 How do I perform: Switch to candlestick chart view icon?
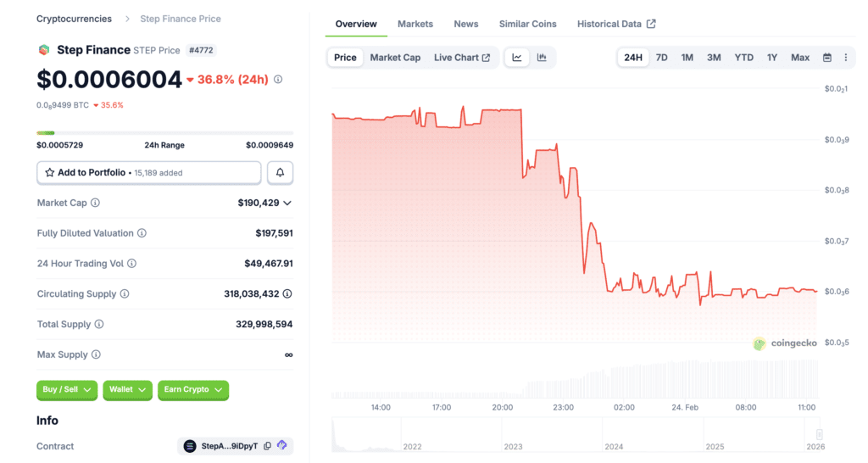(542, 58)
